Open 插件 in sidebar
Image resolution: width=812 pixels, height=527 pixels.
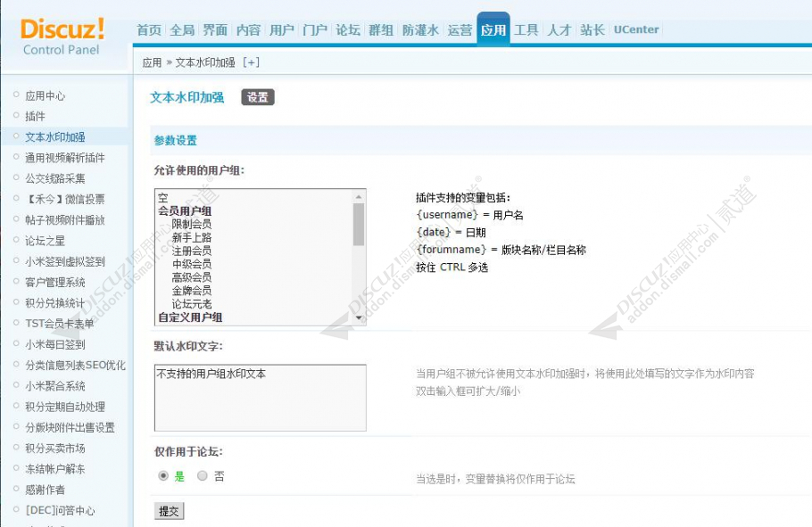pos(35,117)
